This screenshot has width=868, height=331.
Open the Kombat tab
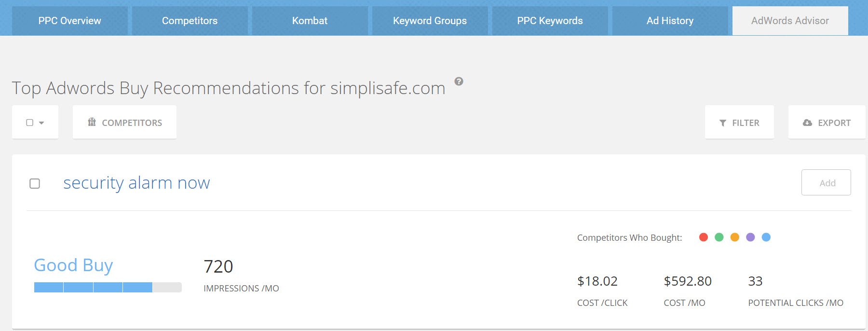click(310, 21)
